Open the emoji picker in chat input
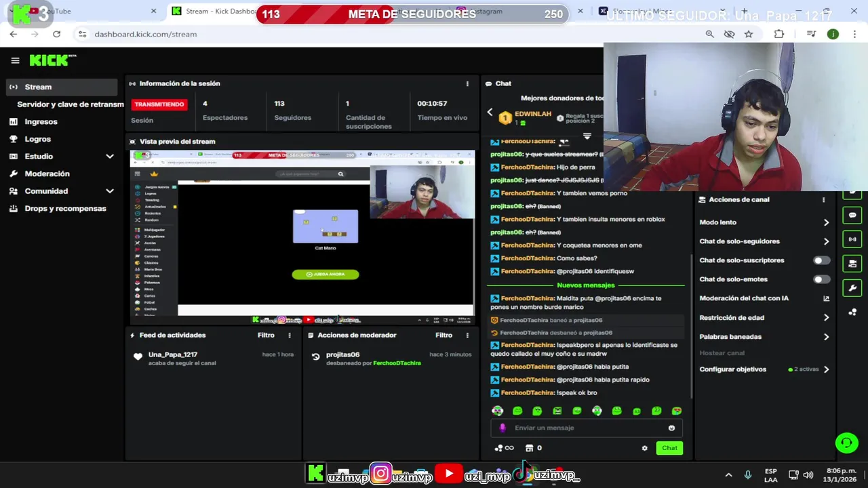 671,428
